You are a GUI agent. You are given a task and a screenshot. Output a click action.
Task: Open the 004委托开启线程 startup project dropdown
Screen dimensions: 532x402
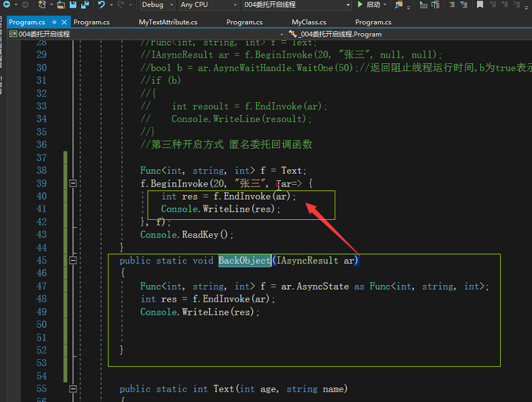point(297,4)
